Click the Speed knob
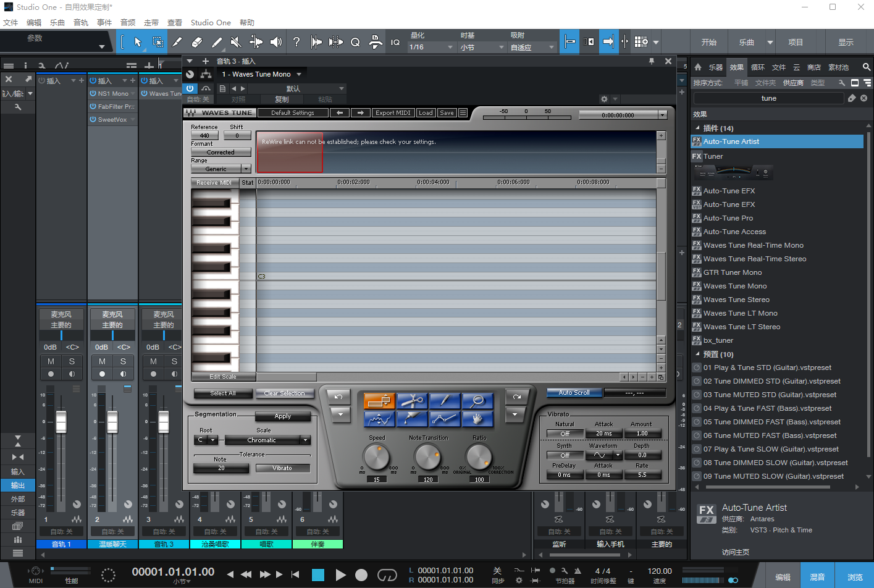The height and width of the screenshot is (588, 874). coord(376,457)
